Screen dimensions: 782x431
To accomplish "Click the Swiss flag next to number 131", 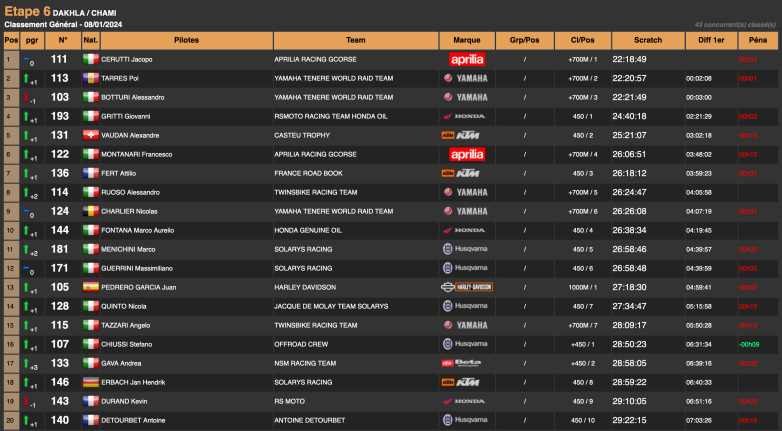I will click(90, 135).
